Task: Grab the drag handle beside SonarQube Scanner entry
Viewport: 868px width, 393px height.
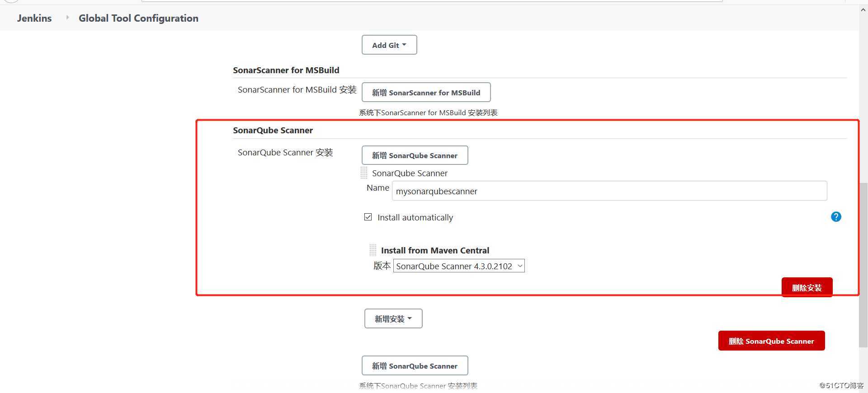Action: [364, 173]
